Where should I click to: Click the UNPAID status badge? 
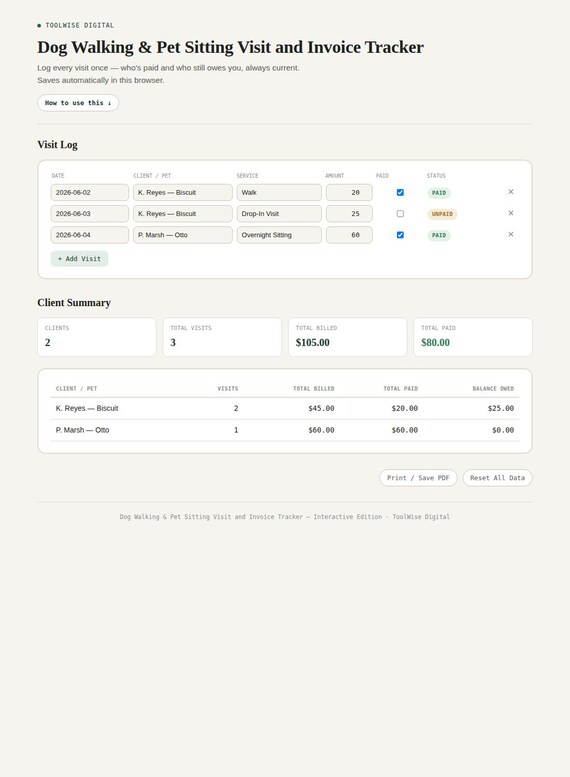[442, 214]
